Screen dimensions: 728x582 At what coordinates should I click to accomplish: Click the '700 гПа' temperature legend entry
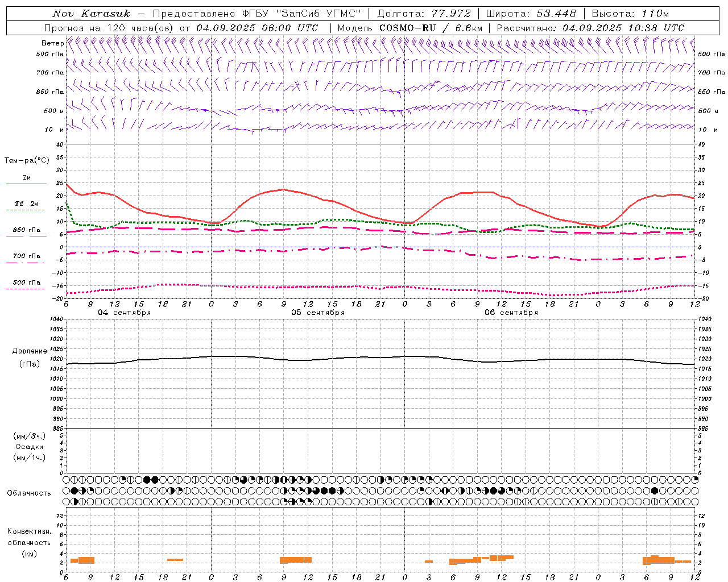click(27, 256)
